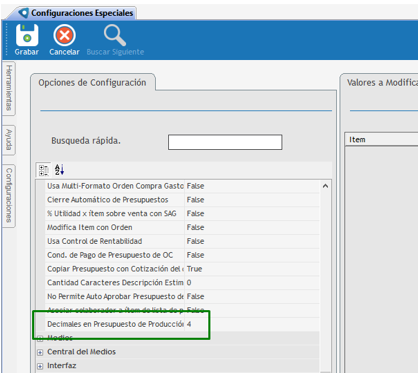Expand the Interfaz category
The height and width of the screenshot is (373, 418).
(40, 366)
